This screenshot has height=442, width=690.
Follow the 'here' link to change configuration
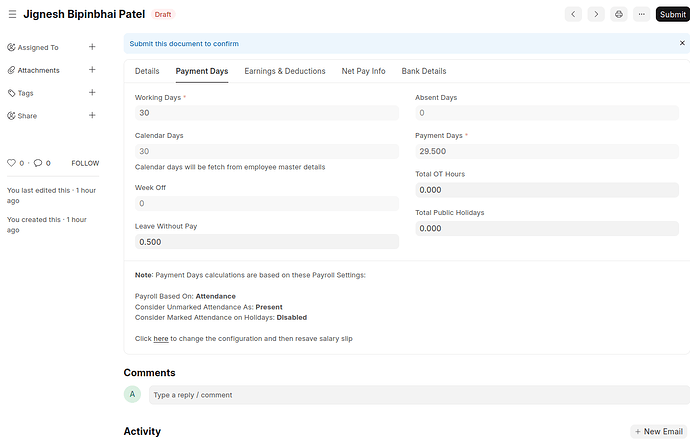pyautogui.click(x=161, y=339)
